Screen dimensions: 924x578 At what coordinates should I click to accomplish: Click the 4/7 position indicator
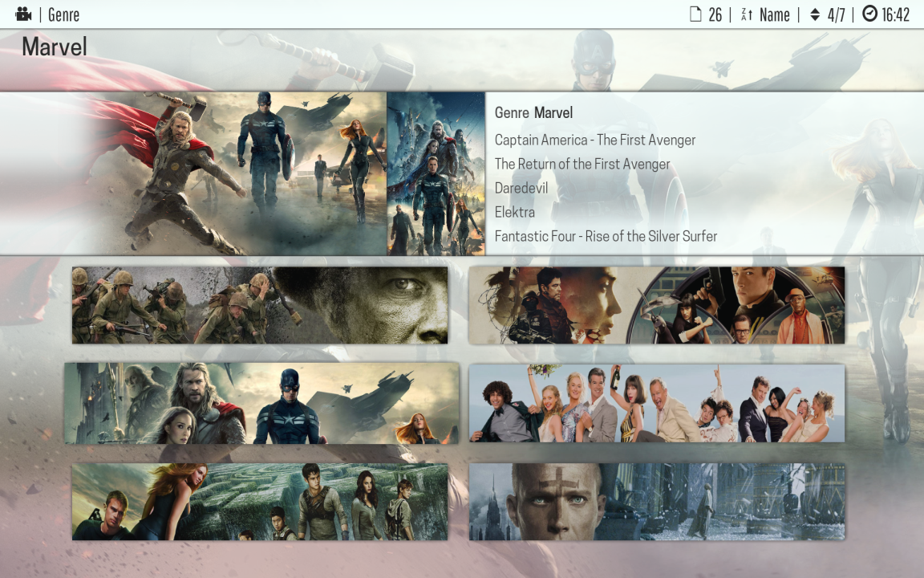pos(837,14)
